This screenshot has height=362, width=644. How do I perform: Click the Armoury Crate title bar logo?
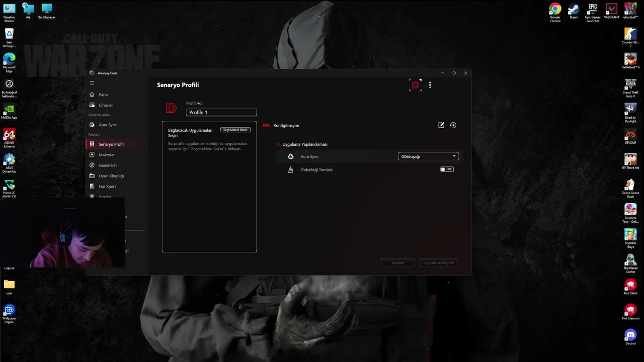pyautogui.click(x=92, y=73)
